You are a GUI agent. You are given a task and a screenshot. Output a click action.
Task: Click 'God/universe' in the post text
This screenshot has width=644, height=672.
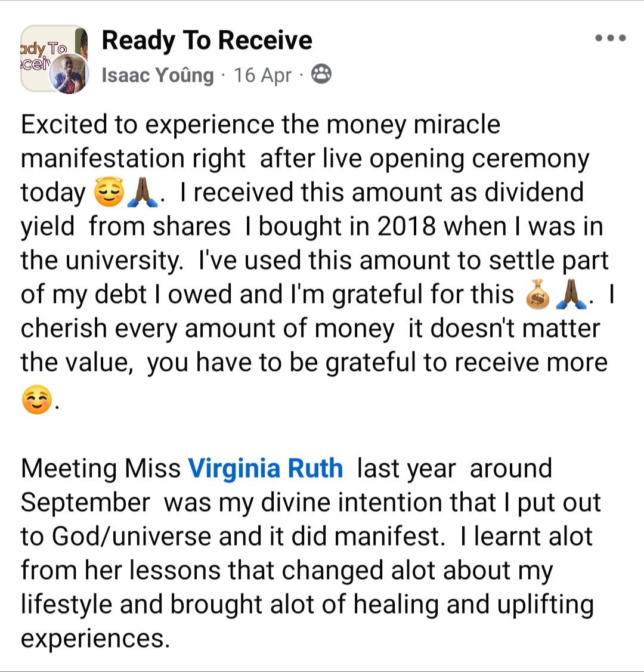[x=132, y=537]
